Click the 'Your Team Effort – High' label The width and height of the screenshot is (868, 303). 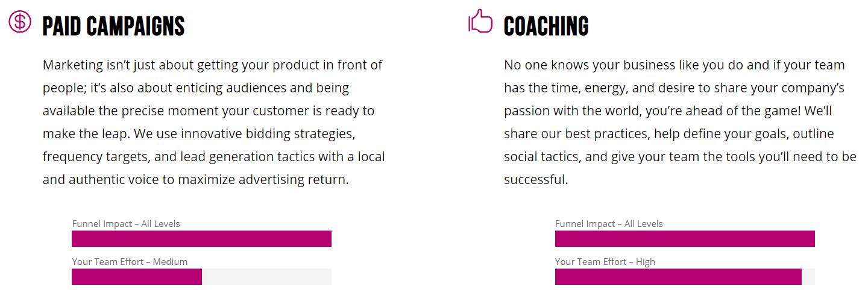605,262
